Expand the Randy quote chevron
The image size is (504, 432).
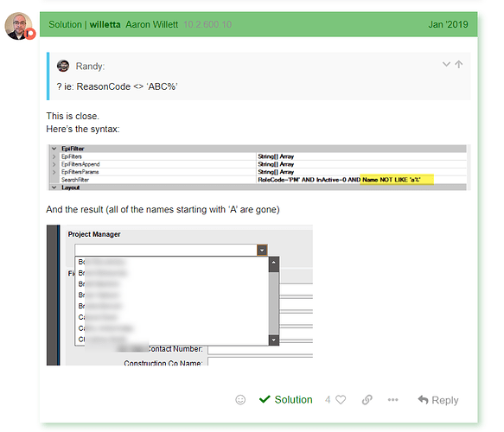(446, 64)
